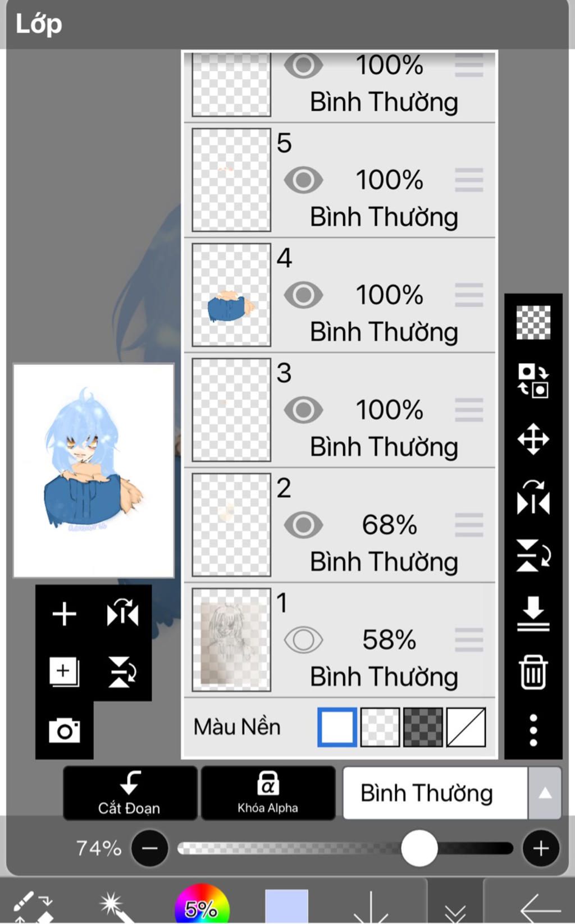This screenshot has height=924, width=575.
Task: Tap the Cắt Đoạn clipping button
Action: coord(130,793)
